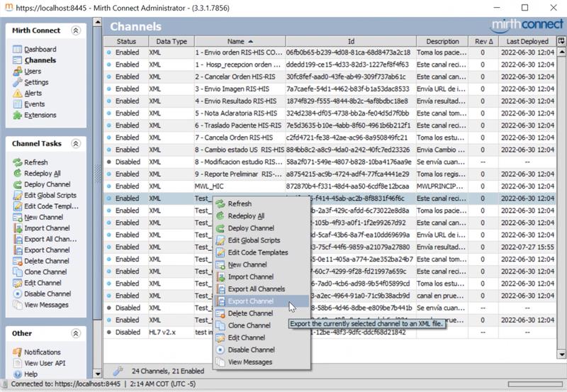Click the Users icon in Mirth Connect panel
Viewport: 567px width, 392px height.
click(x=18, y=72)
